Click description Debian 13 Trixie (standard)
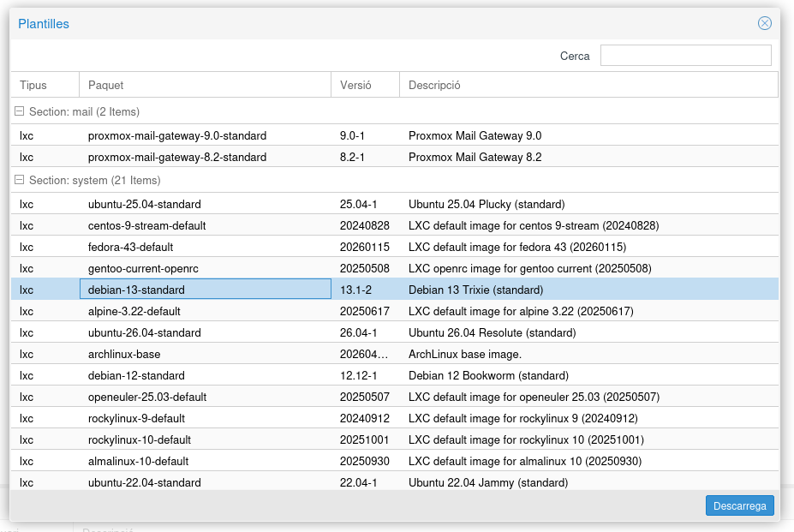The width and height of the screenshot is (794, 532). 476,290
